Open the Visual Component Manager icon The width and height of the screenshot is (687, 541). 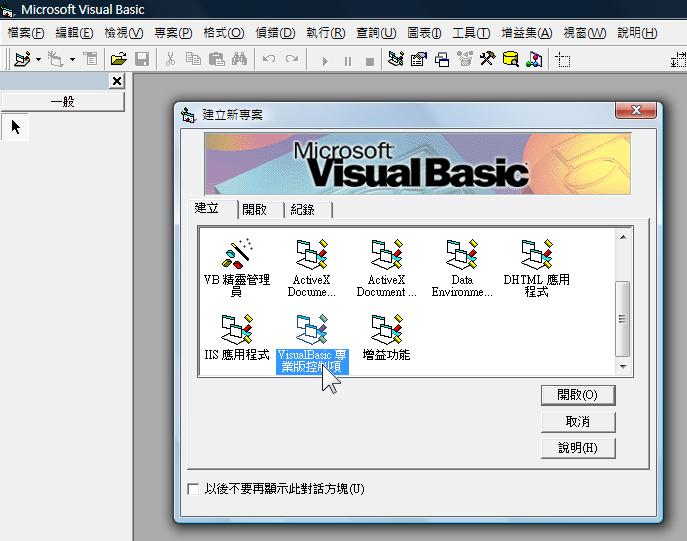pos(534,59)
